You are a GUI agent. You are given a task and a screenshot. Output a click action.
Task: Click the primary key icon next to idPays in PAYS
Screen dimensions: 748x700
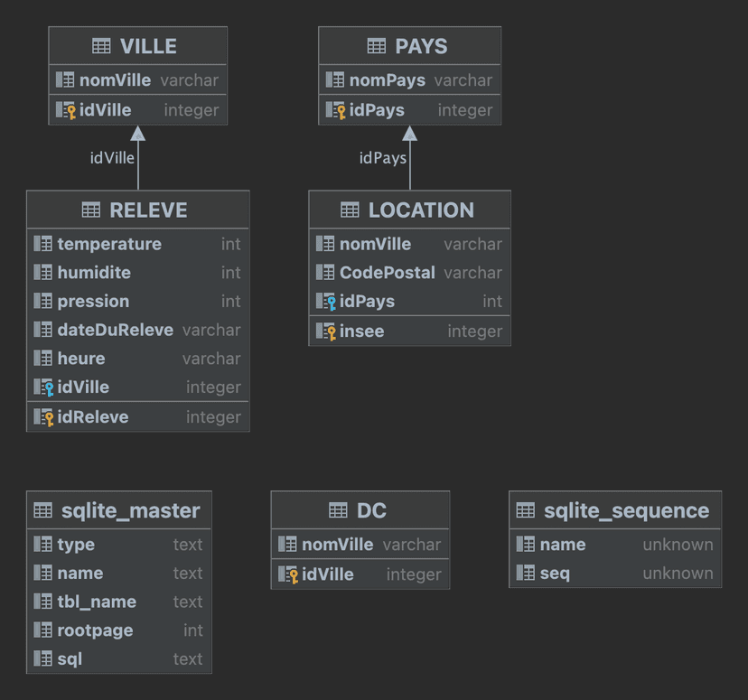click(335, 110)
